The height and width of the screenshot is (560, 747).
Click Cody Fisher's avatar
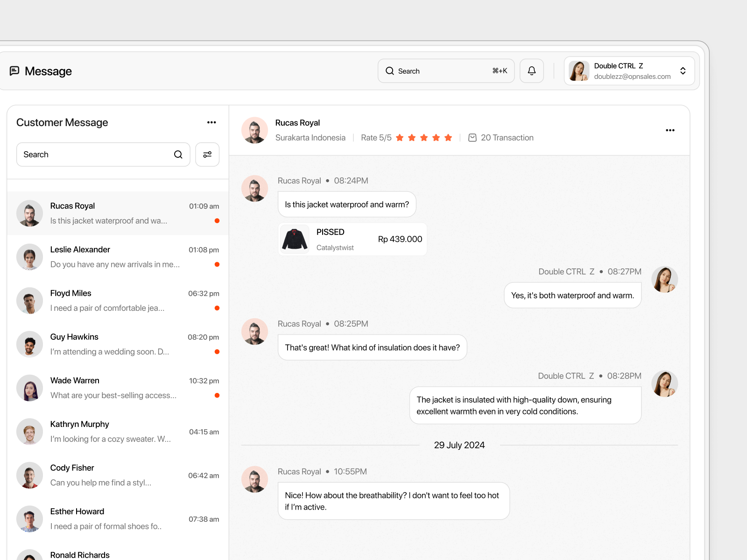[x=30, y=475]
